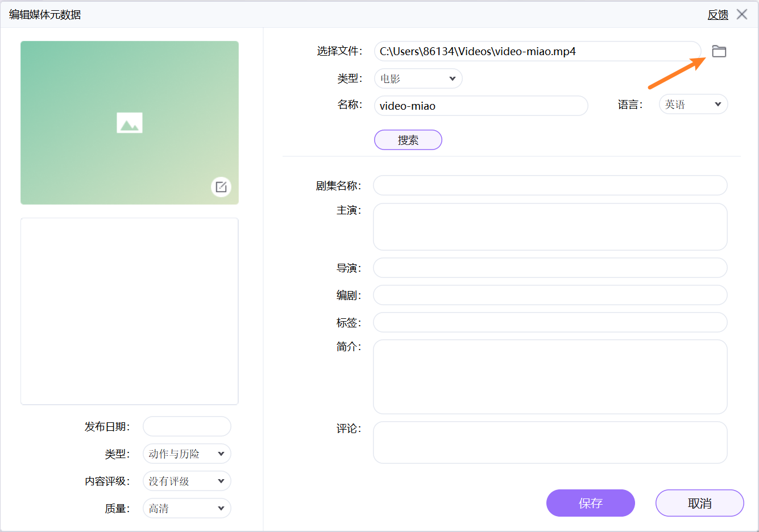Click the 剧集名称 input field
759x532 pixels.
550,185
